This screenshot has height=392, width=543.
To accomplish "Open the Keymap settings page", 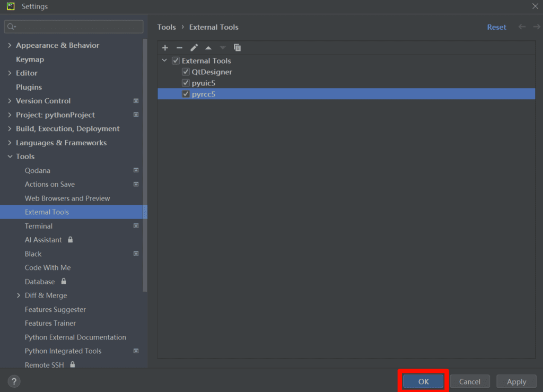I will [30, 59].
